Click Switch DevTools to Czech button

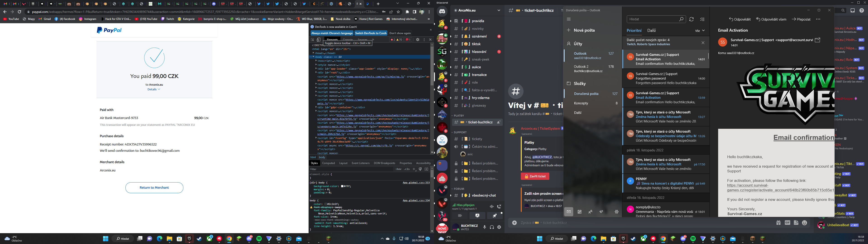pyautogui.click(x=371, y=33)
